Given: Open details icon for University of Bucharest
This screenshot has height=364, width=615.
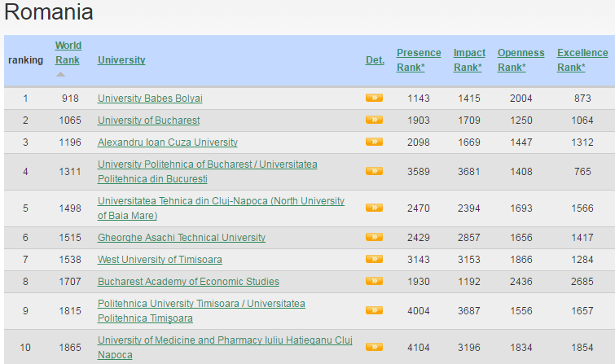Looking at the screenshot, I should [x=374, y=120].
